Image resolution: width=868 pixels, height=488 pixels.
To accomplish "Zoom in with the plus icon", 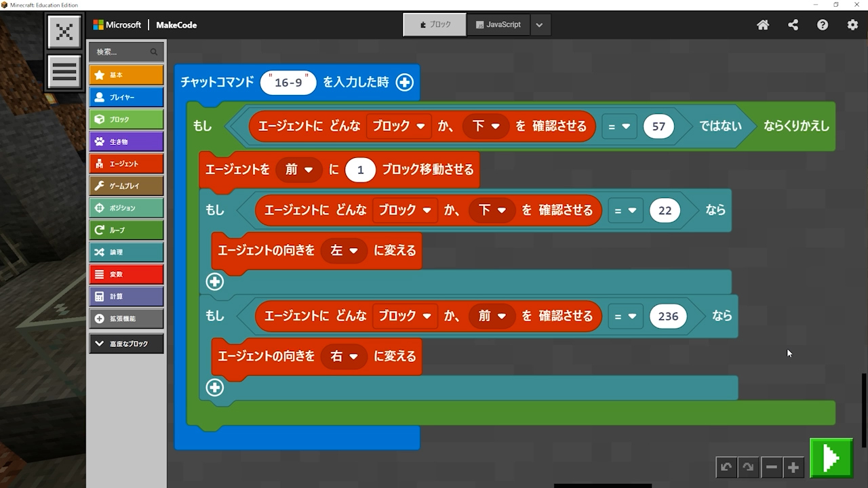I will pyautogui.click(x=793, y=467).
